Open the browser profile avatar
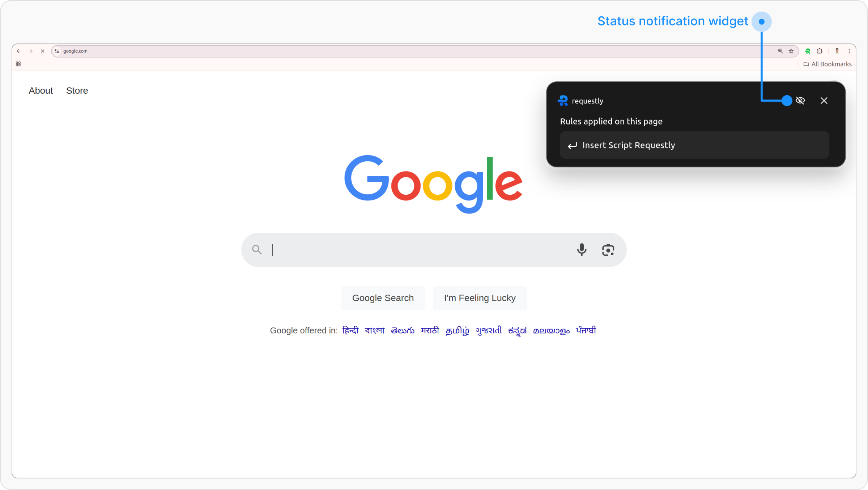This screenshot has height=490, width=868. click(837, 51)
